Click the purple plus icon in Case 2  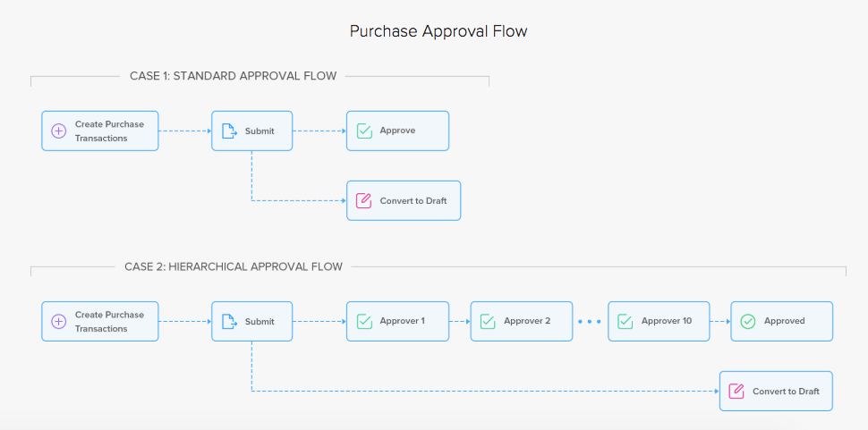point(59,321)
